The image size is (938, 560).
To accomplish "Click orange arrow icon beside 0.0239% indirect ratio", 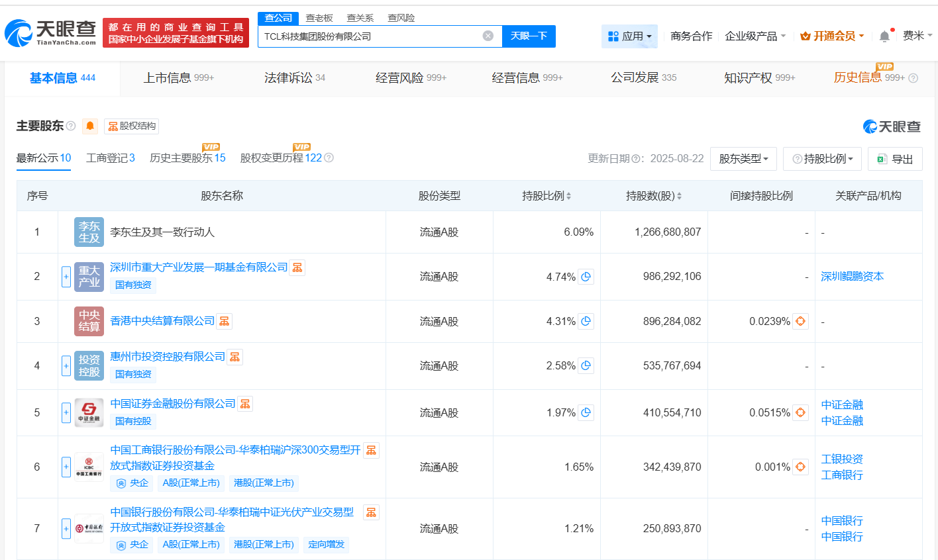I will pos(800,321).
